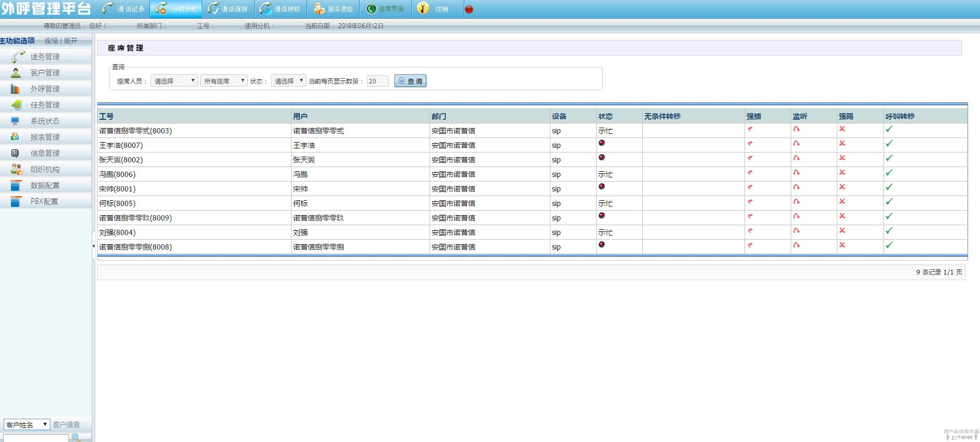Expand the 所有座席 dropdown

[x=224, y=81]
